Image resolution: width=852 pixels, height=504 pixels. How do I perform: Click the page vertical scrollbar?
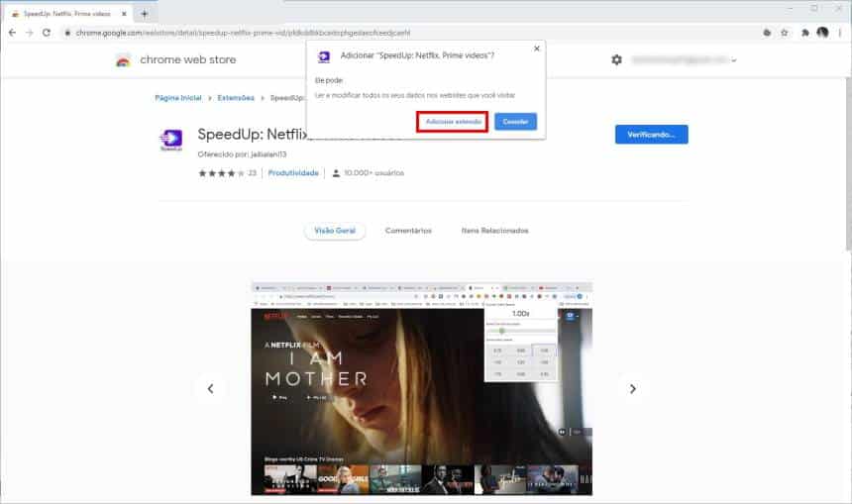pos(848,163)
